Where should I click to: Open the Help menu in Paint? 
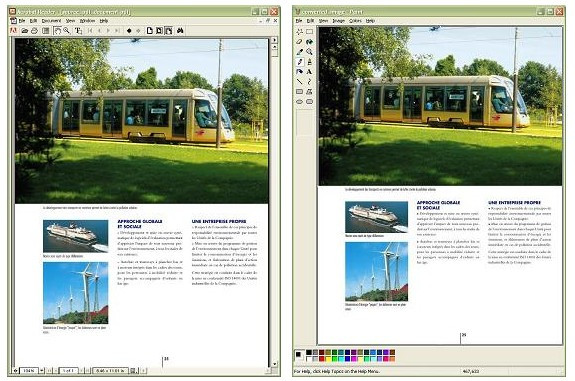tap(370, 21)
